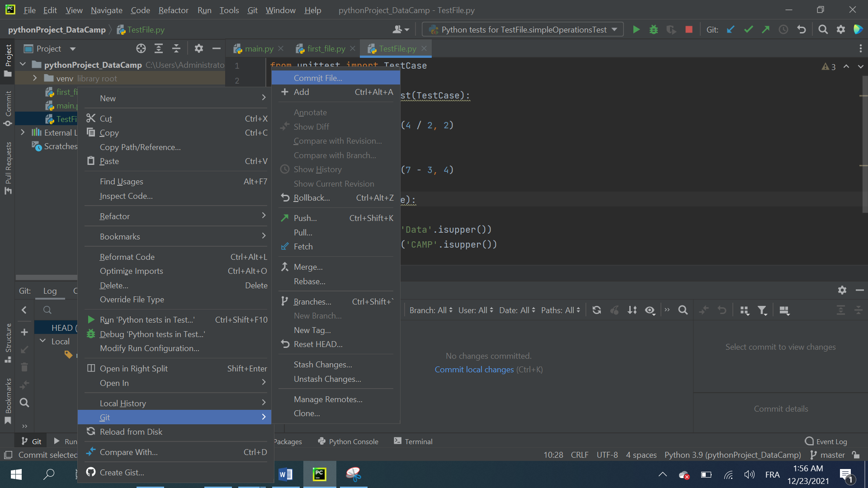Click the red Stop button

(689, 30)
